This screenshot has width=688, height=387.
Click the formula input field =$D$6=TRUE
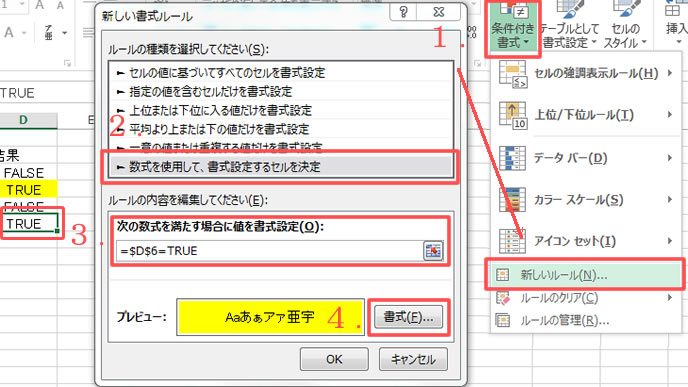coord(270,251)
